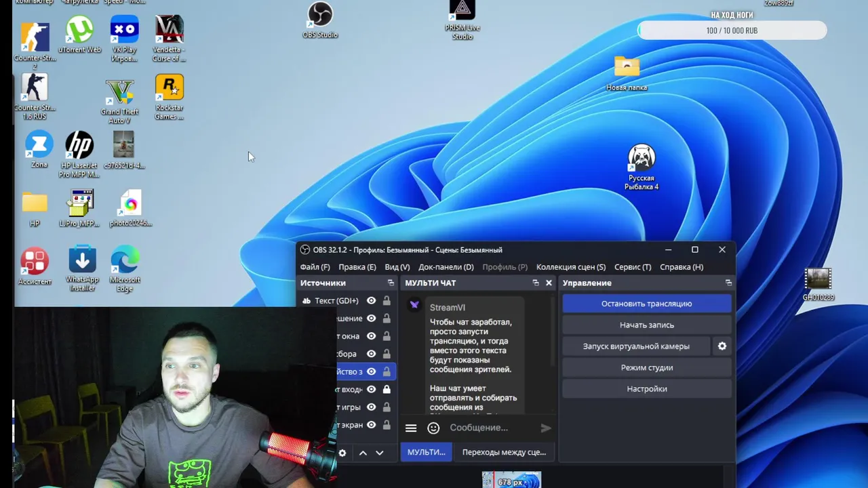Image resolution: width=868 pixels, height=488 pixels.
Task: Select the HP folder on desktop
Action: [35, 209]
